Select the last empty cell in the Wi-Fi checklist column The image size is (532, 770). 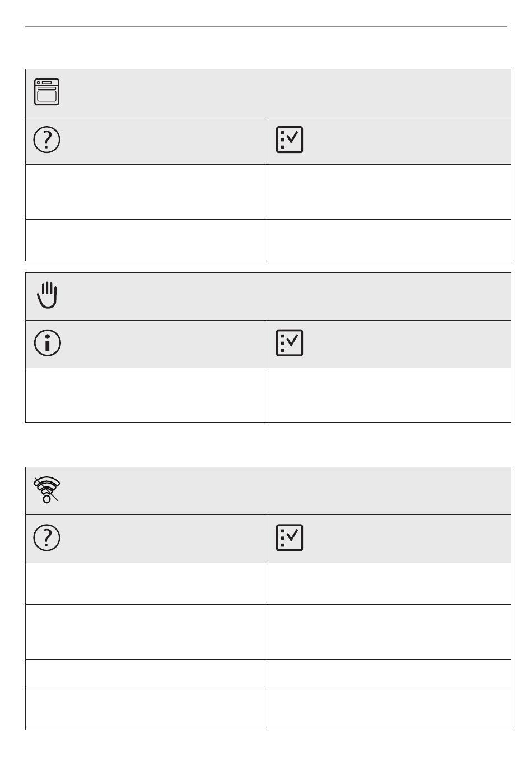pyautogui.click(x=390, y=709)
